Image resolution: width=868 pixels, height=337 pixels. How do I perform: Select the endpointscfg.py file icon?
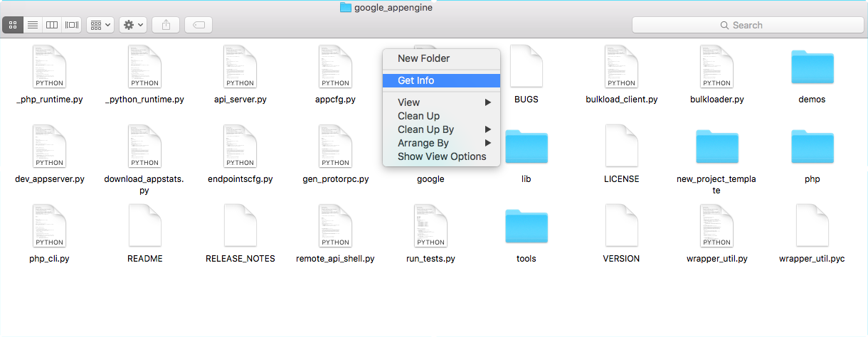(240, 146)
